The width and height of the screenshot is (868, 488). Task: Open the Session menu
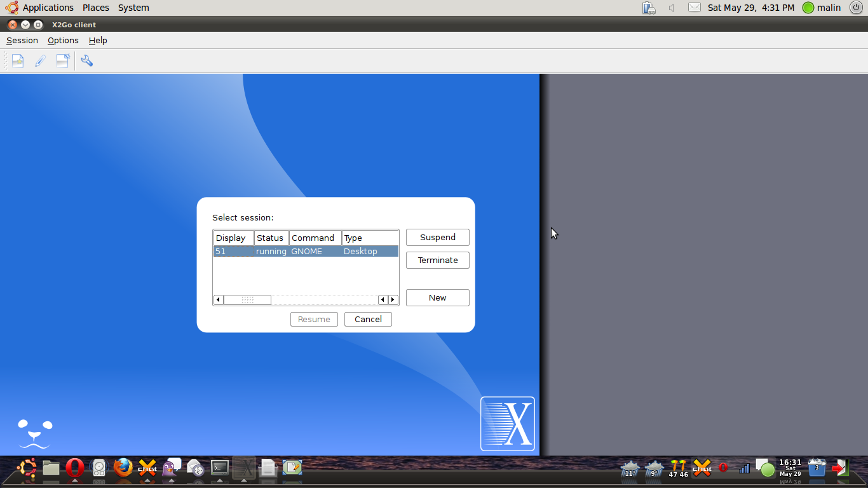(x=22, y=40)
